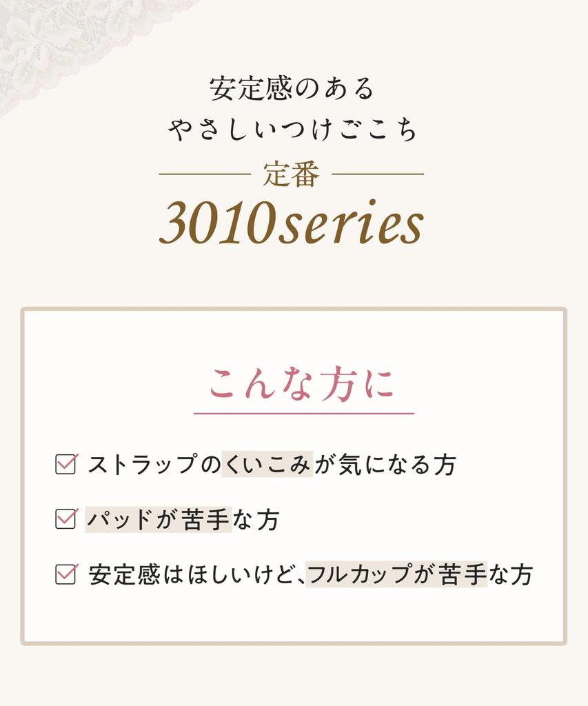Click the ストラップの text
The image size is (588, 706).
point(153,465)
